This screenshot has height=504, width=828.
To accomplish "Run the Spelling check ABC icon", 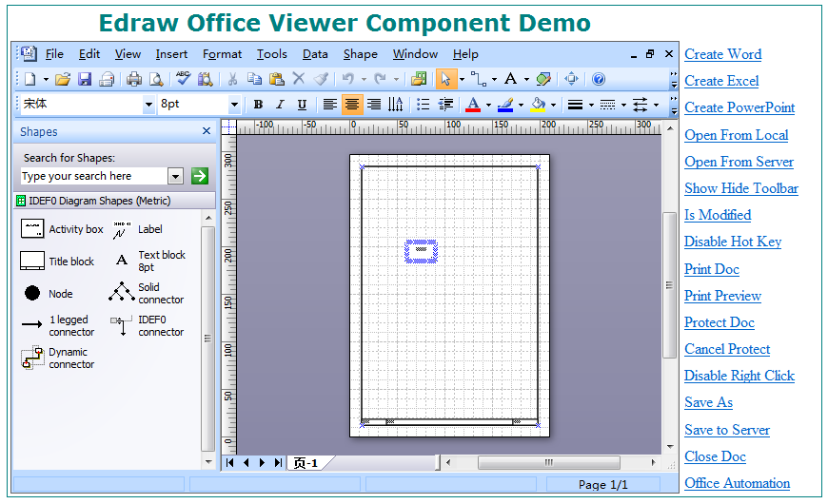I will pos(184,79).
